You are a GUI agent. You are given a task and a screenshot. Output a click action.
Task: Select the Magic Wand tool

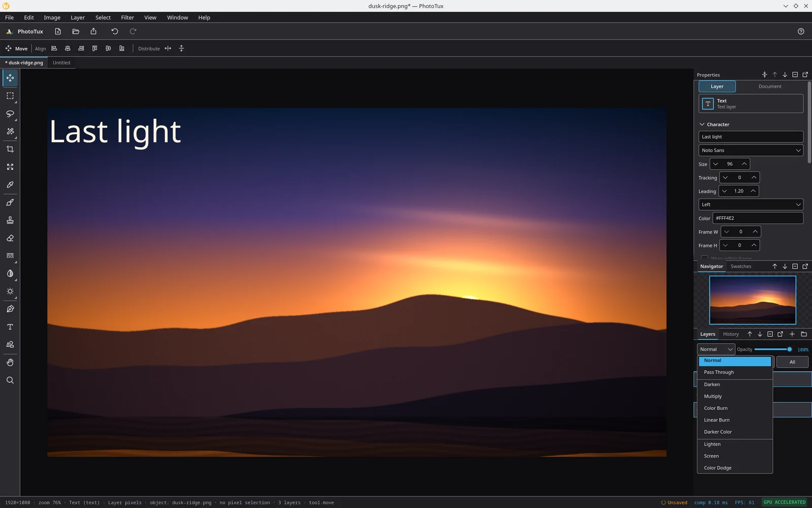(x=10, y=131)
